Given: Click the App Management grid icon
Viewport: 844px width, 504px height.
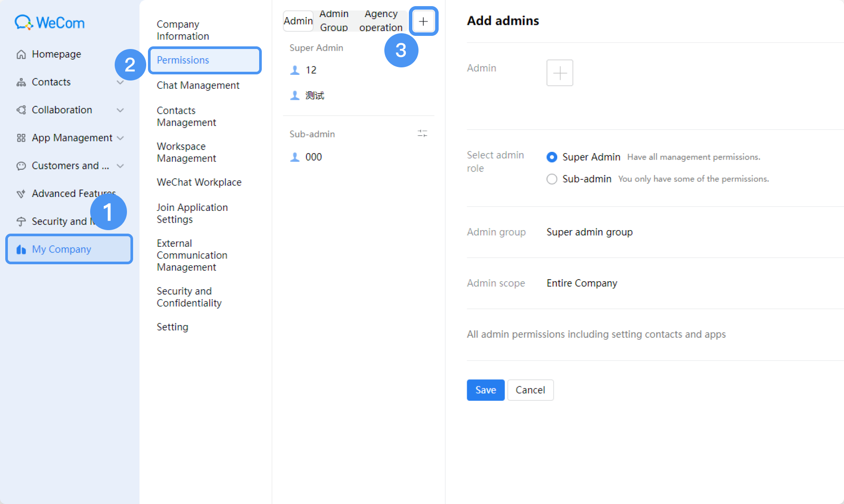Looking at the screenshot, I should click(x=21, y=138).
